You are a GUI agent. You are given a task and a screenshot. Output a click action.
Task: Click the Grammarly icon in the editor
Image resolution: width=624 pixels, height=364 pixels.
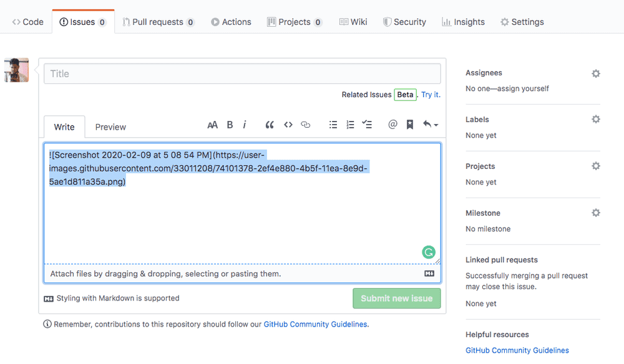[429, 252]
